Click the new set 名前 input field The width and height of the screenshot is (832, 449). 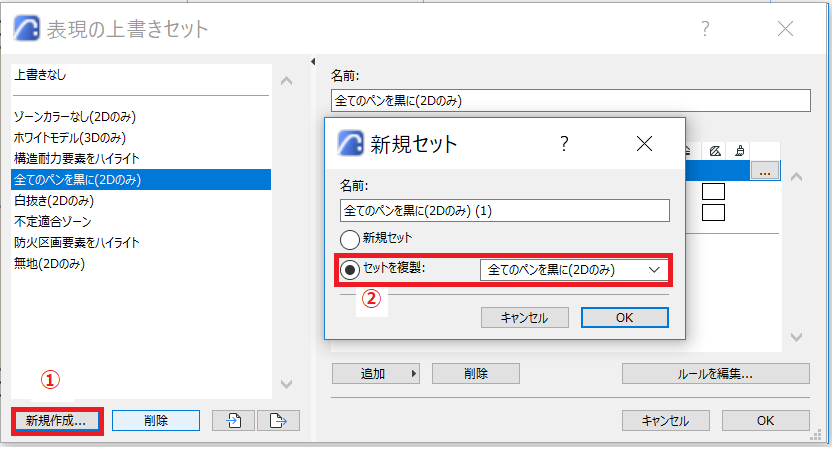(x=505, y=211)
